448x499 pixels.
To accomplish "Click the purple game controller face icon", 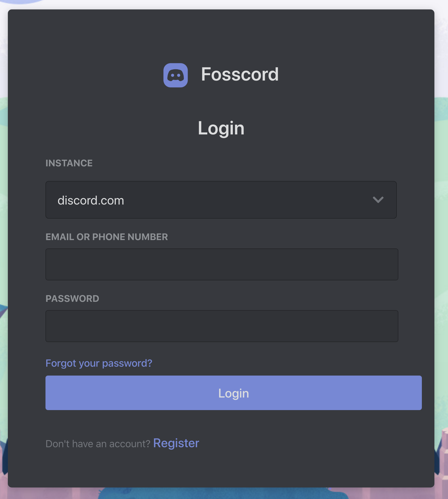I will (176, 75).
